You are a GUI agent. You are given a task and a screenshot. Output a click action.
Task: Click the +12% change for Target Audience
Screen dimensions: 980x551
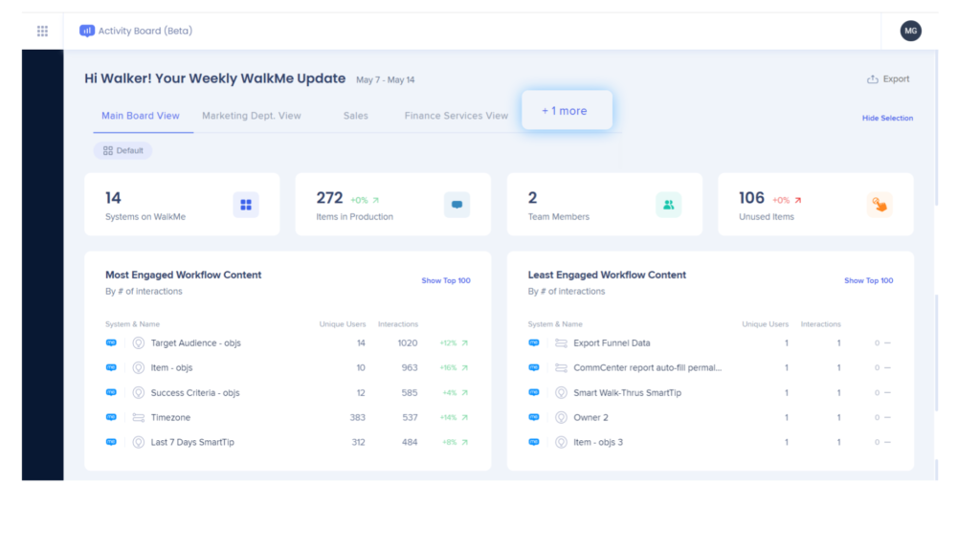(x=448, y=343)
